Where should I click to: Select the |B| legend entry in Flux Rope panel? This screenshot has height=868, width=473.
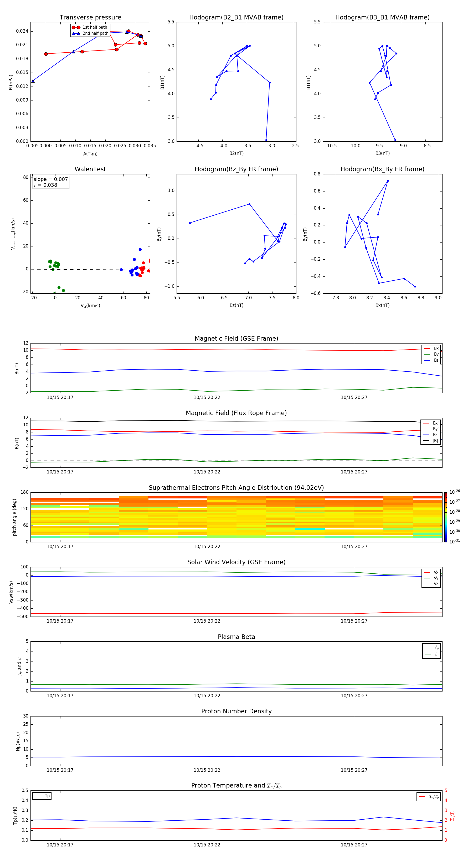coord(431,441)
